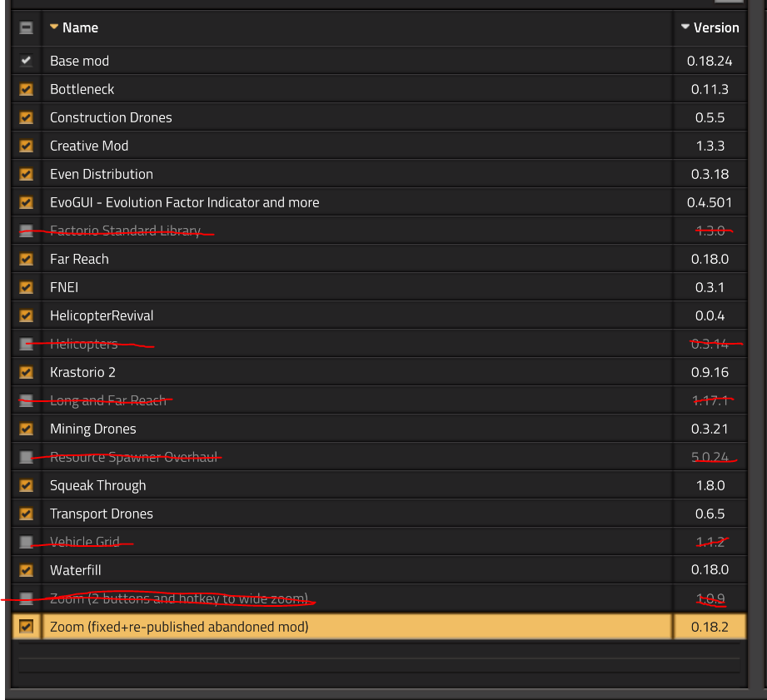The width and height of the screenshot is (767, 700).
Task: Select Squeak Through in the list
Action: pyautogui.click(x=97, y=486)
